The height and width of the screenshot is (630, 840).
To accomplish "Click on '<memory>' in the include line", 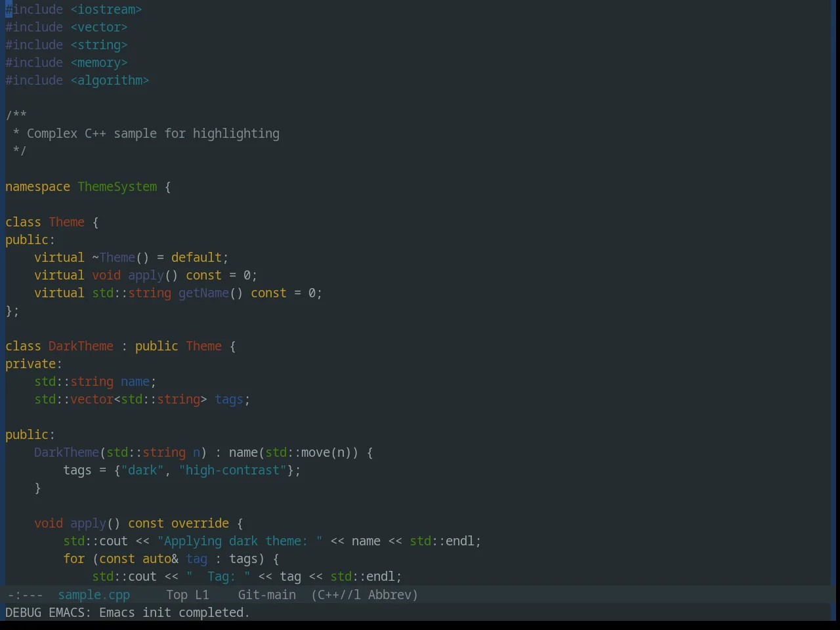I will [x=99, y=63].
